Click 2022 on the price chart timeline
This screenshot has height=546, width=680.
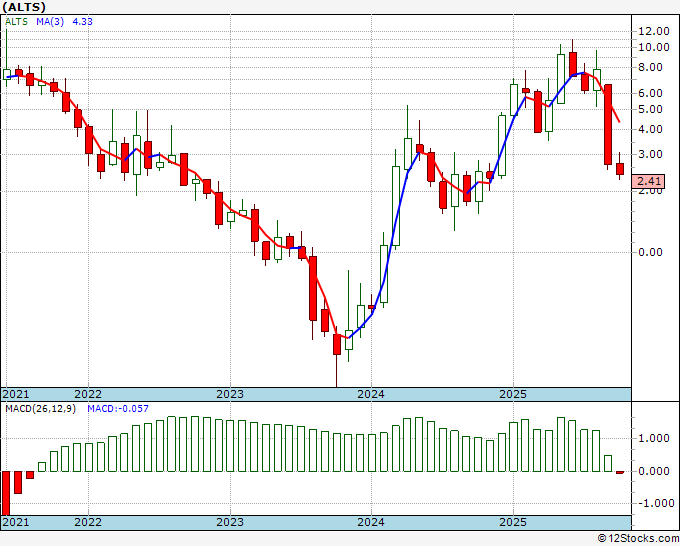pyautogui.click(x=88, y=394)
